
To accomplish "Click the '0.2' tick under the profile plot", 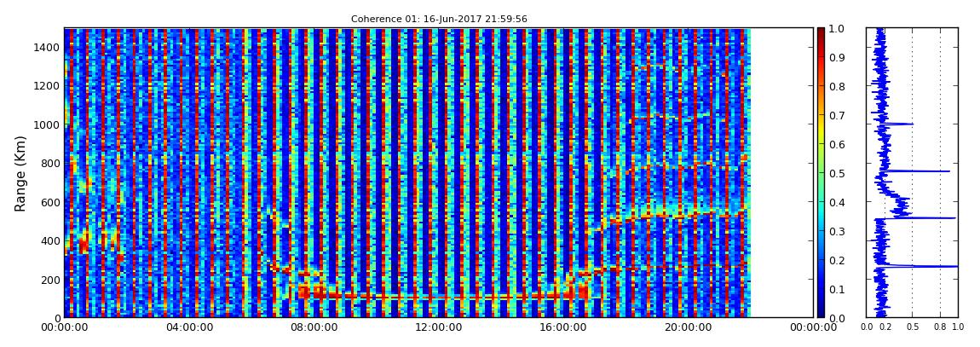I will coord(885,327).
